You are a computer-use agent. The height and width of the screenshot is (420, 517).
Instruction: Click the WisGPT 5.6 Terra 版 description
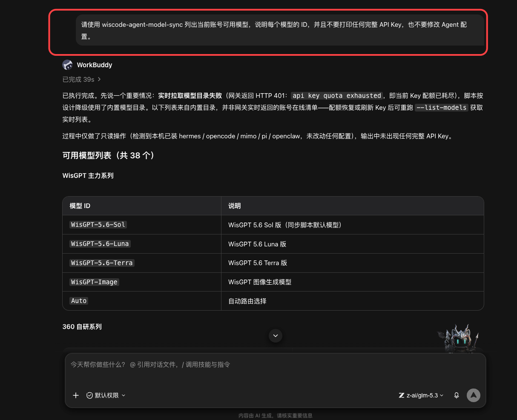pos(258,263)
